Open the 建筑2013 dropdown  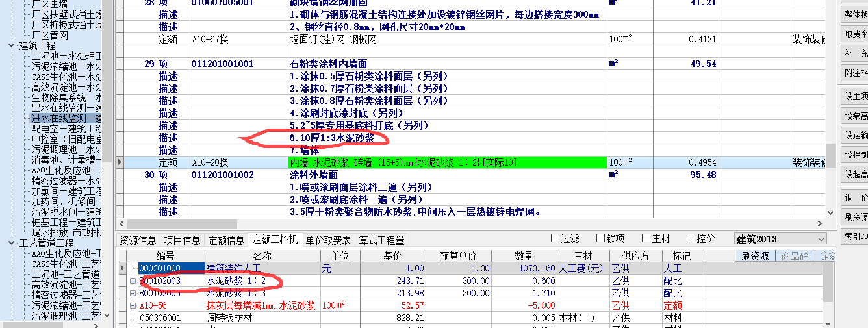point(821,239)
